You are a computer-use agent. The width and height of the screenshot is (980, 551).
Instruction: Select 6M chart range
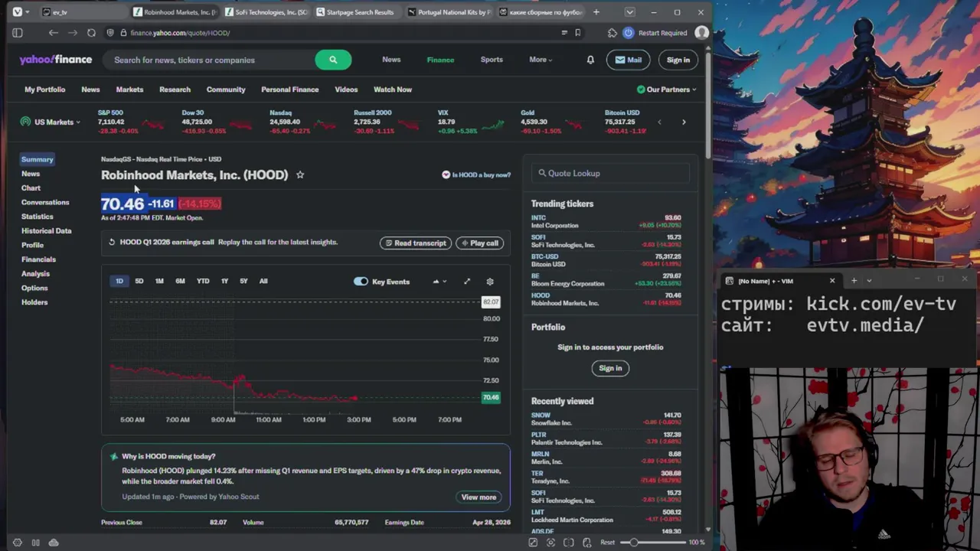point(180,281)
